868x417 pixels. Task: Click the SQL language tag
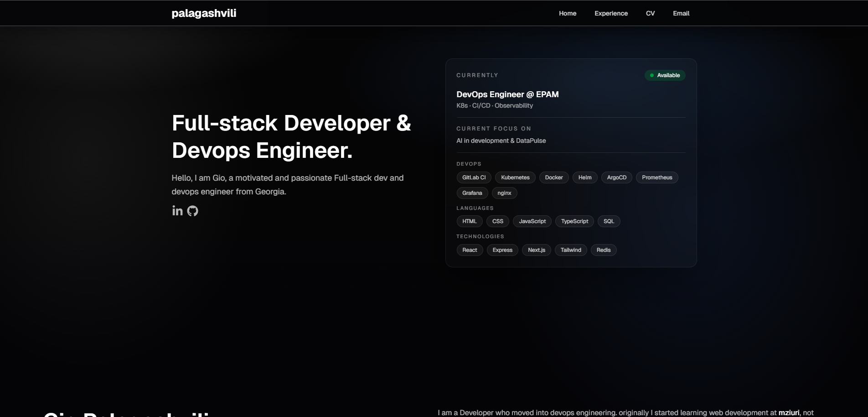tap(609, 221)
